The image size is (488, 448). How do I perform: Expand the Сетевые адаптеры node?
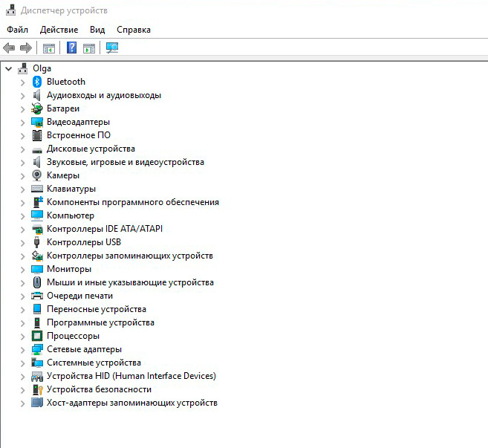(x=22, y=349)
